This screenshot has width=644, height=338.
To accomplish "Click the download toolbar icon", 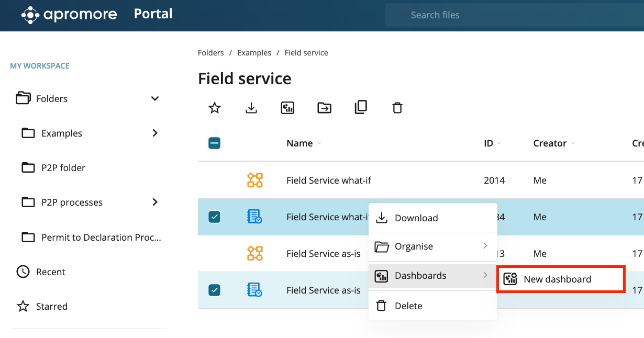I will [x=251, y=108].
